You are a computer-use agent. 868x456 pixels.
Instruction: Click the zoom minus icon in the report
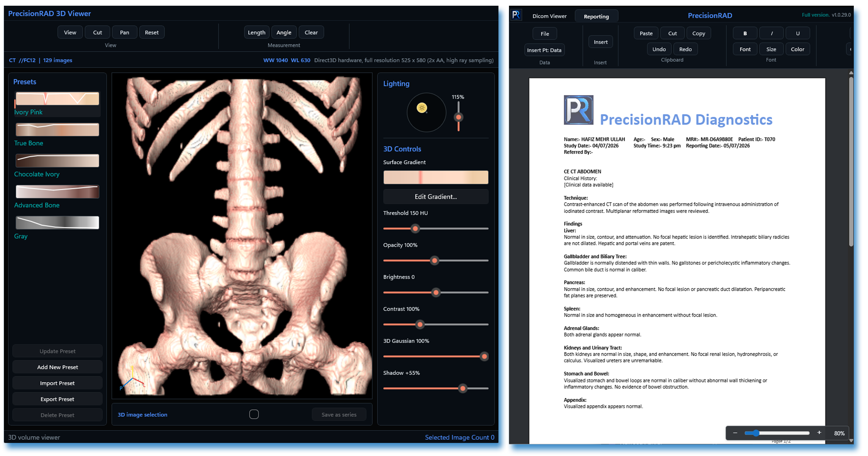[735, 433]
